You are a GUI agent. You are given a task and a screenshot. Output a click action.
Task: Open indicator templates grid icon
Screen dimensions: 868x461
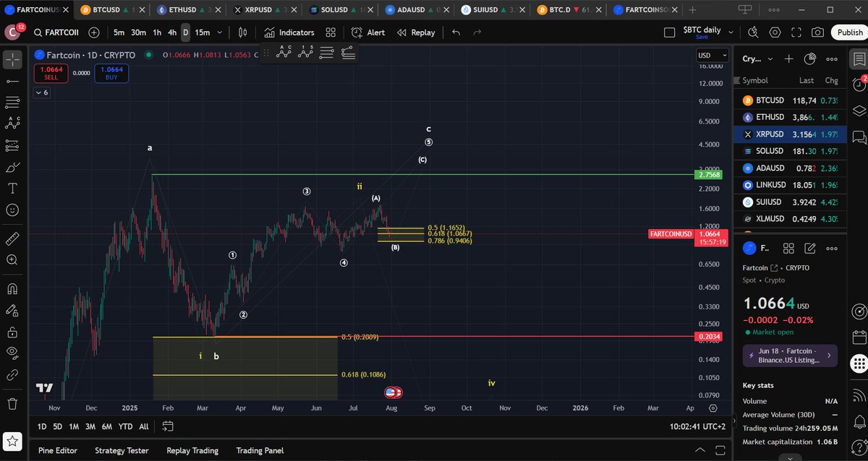point(331,33)
